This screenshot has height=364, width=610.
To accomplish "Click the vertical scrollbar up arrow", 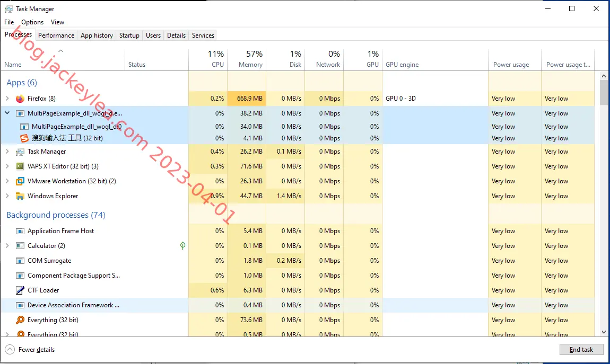I will (x=604, y=76).
